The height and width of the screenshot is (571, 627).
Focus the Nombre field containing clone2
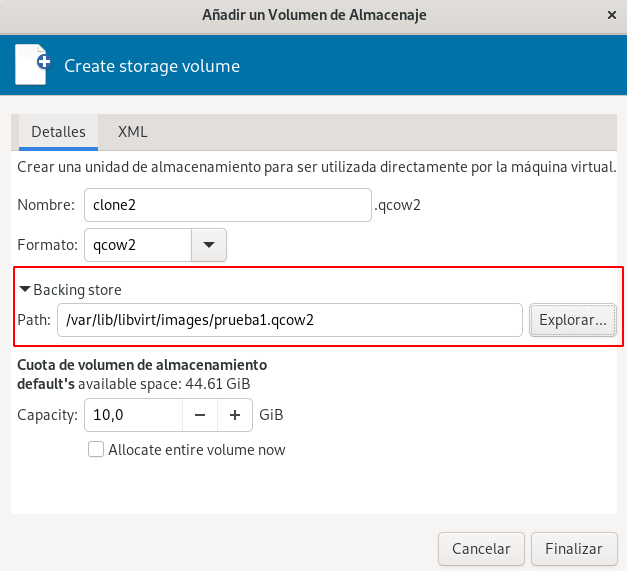[228, 205]
